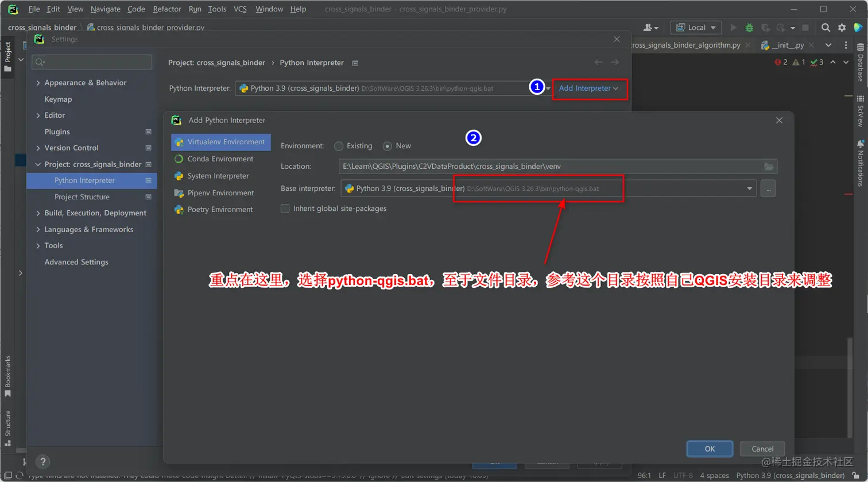The image size is (868, 482).
Task: Open the Project tool window strip
Action: [7, 56]
